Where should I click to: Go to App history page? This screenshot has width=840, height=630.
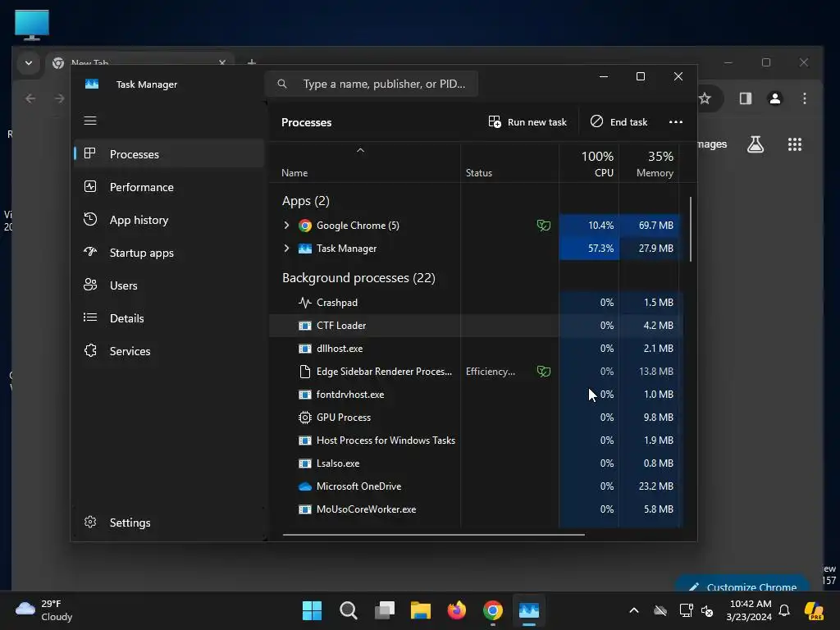click(x=169, y=220)
